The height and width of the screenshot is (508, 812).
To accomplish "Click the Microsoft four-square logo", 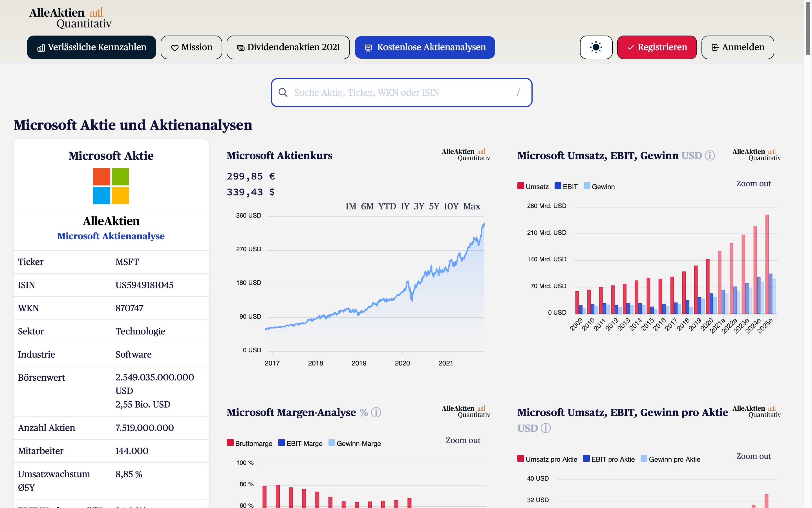I will point(111,186).
